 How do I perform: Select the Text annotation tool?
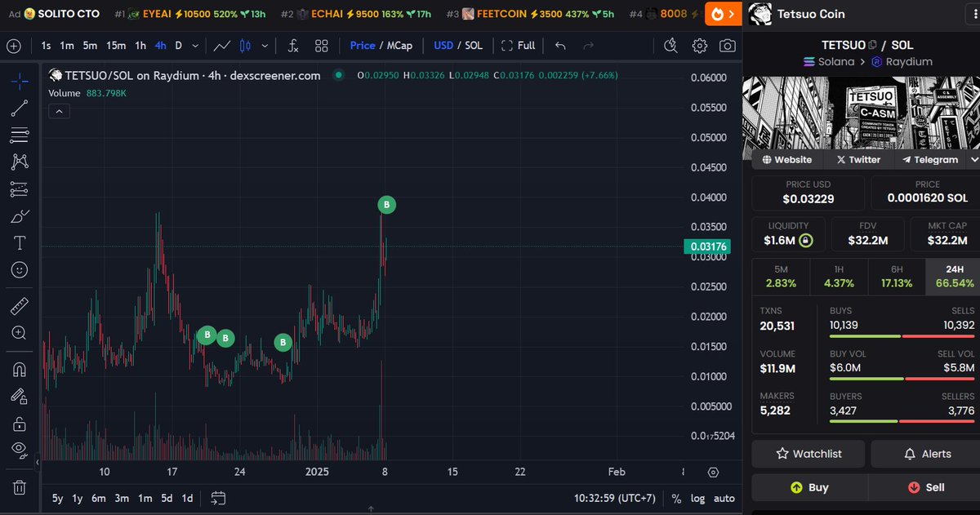[x=20, y=242]
